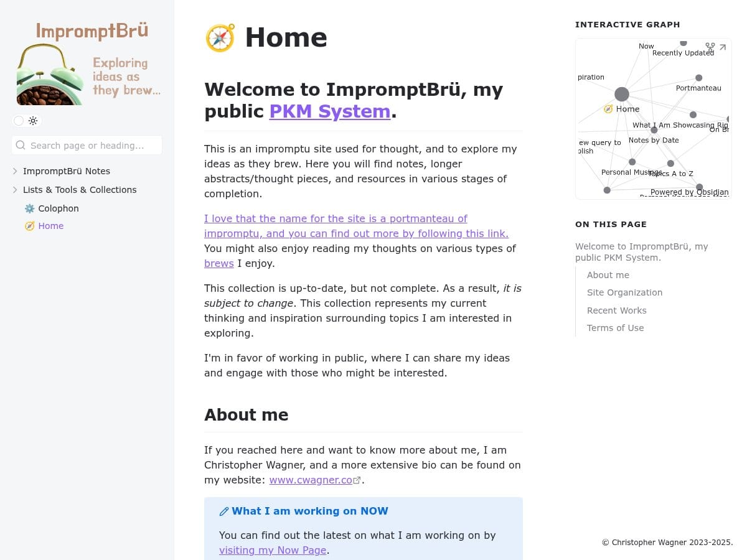Follow the PKM System link
This screenshot has width=747, height=560.
329,111
